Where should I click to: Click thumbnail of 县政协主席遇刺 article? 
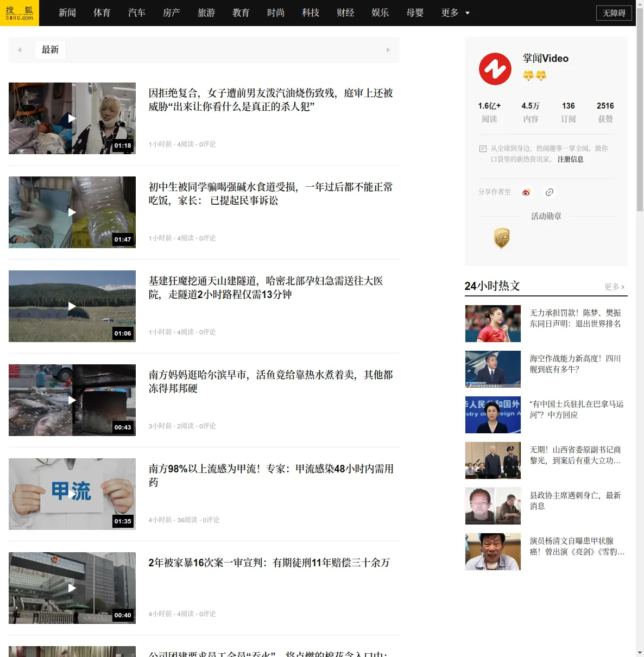[x=493, y=506]
